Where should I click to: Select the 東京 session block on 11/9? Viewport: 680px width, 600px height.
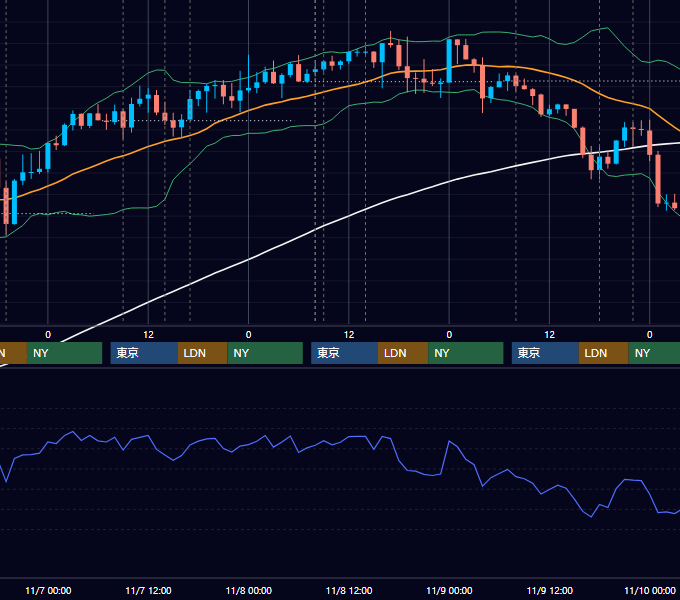[x=545, y=353]
